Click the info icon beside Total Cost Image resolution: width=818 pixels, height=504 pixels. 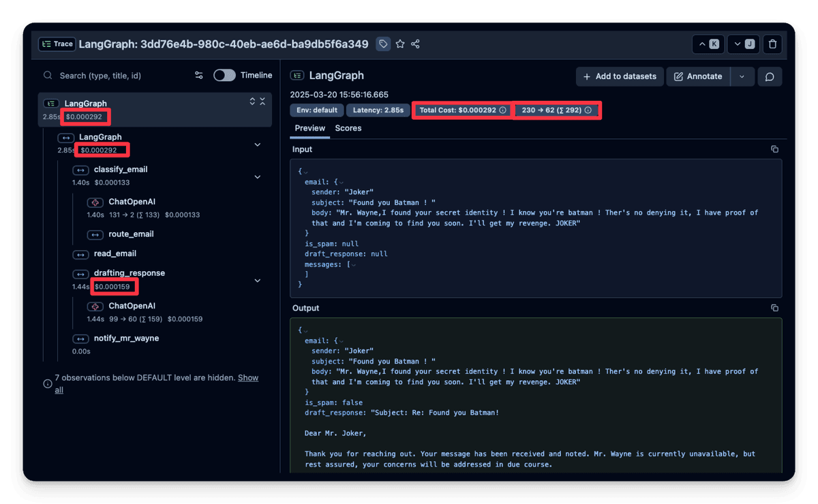click(503, 110)
